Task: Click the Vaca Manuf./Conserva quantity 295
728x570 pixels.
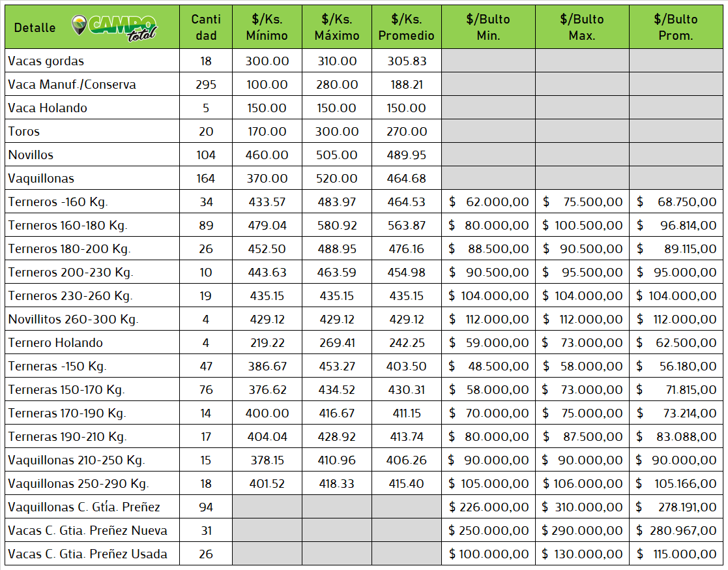Action: click(x=206, y=85)
